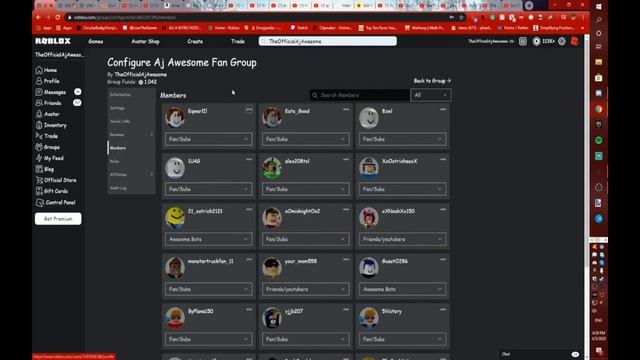This screenshot has width=640, height=360.
Task: Open Home in the left sidebar
Action: (x=47, y=70)
